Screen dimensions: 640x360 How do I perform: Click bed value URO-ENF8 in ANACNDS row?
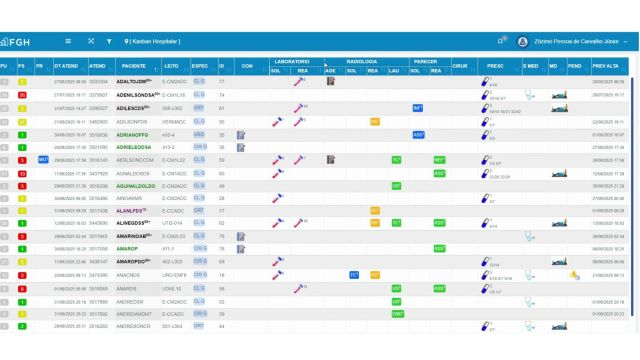[x=174, y=276]
